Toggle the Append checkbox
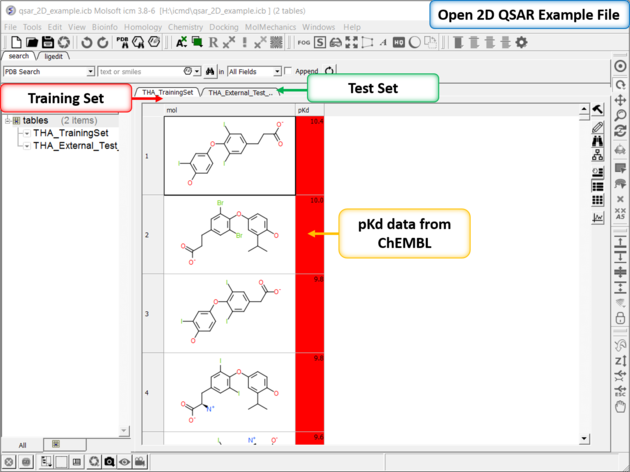Image resolution: width=630 pixels, height=472 pixels. (289, 72)
